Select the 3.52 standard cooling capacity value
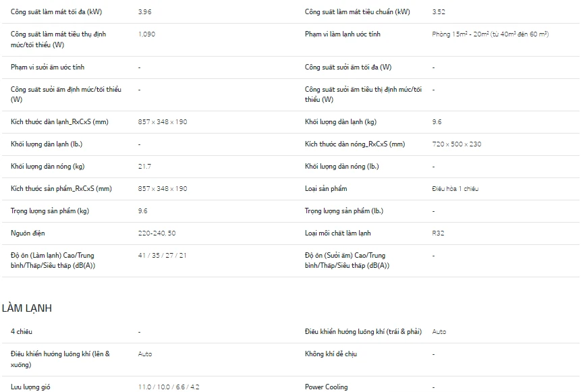The width and height of the screenshot is (585, 392). point(439,12)
